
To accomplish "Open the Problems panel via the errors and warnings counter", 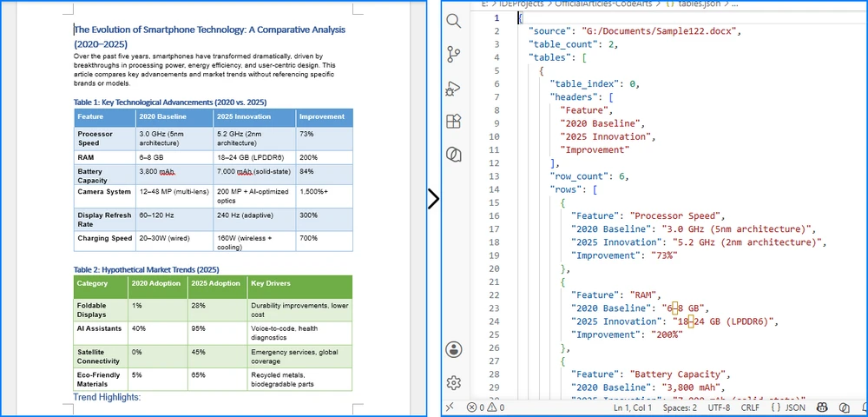I will [x=485, y=407].
